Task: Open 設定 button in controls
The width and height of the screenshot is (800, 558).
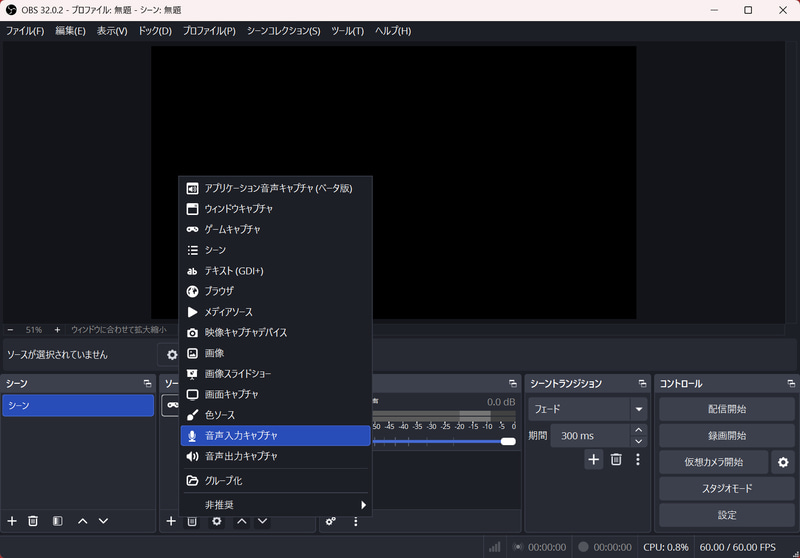Action: [x=727, y=515]
